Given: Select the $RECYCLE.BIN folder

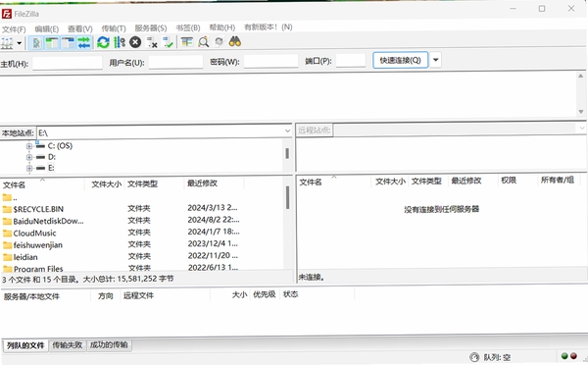Looking at the screenshot, I should click(38, 209).
